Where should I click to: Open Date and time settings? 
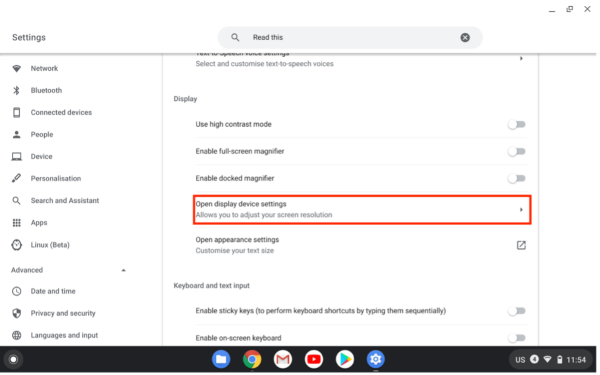[53, 291]
